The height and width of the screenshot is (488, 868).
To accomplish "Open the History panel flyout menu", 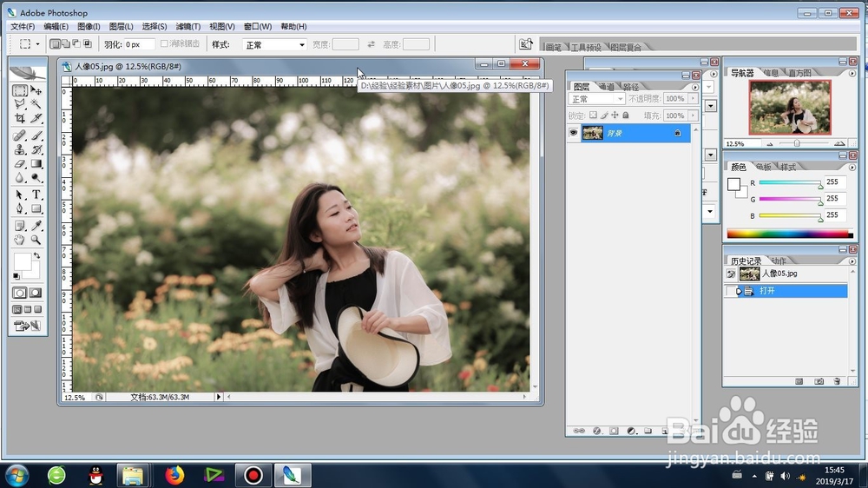I will point(852,260).
